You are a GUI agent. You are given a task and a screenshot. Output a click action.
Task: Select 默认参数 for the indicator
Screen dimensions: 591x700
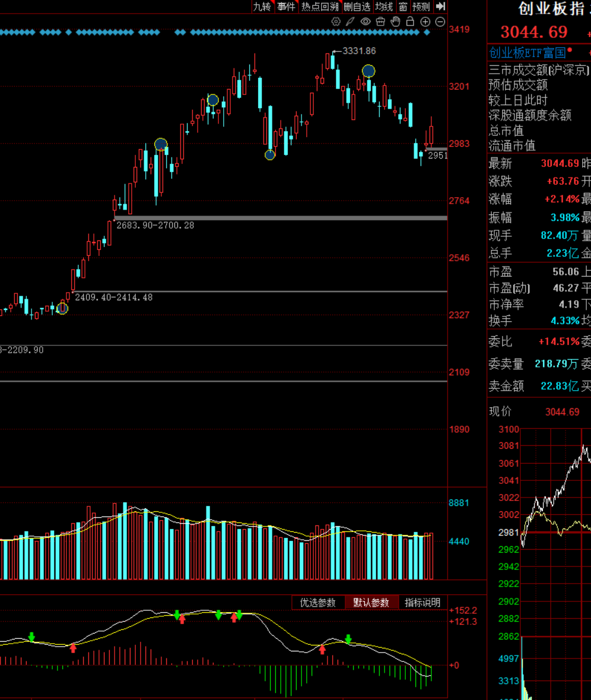[x=371, y=603]
